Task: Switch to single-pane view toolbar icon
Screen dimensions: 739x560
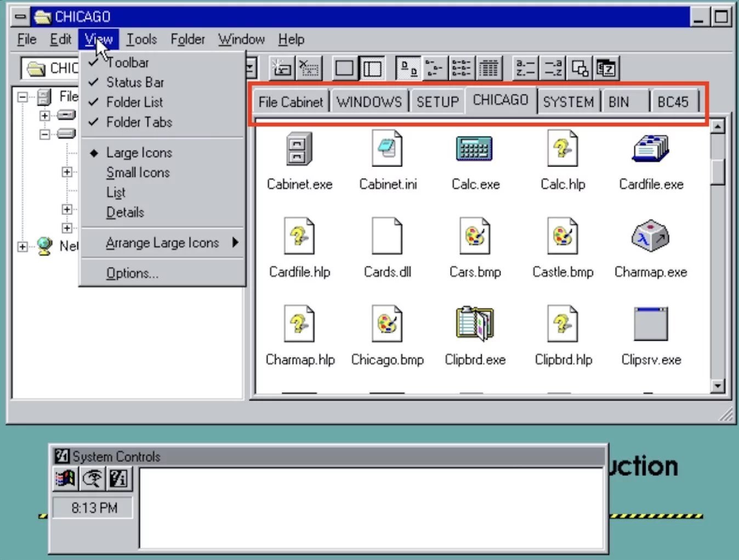Action: [x=344, y=68]
